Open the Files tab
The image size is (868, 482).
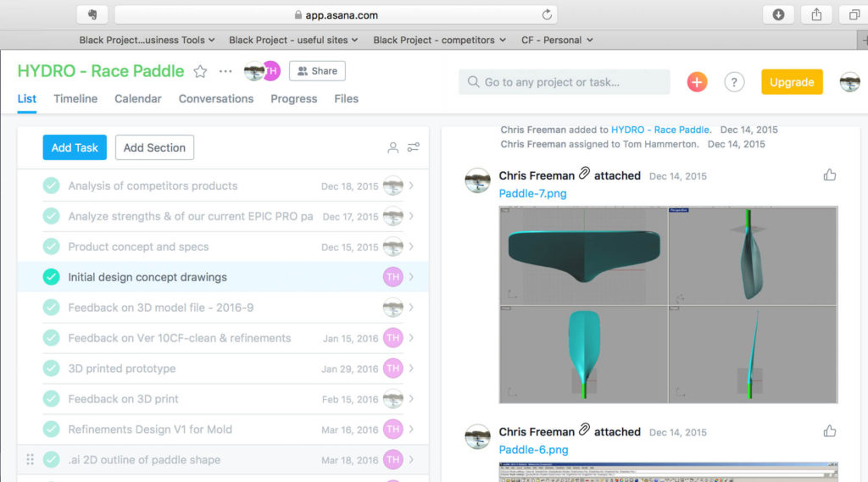tap(346, 99)
